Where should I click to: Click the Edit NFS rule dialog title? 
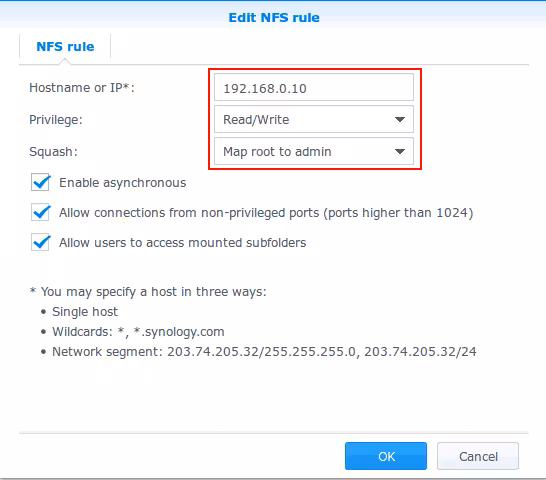[274, 17]
